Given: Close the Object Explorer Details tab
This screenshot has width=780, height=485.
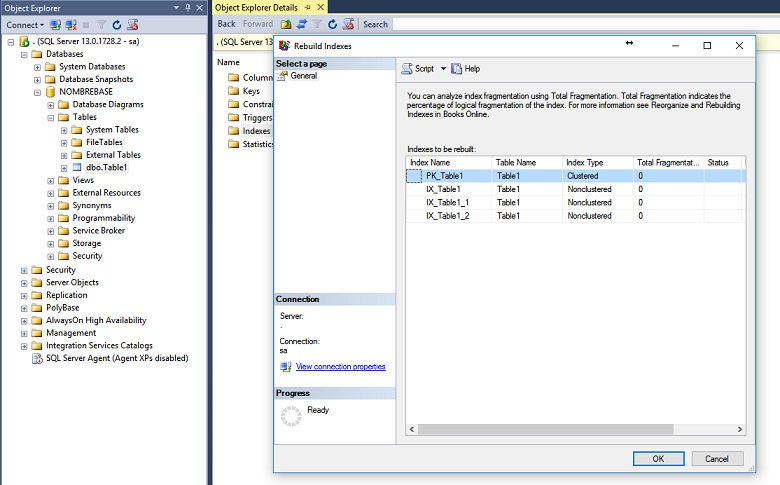Looking at the screenshot, I should pyautogui.click(x=321, y=7).
